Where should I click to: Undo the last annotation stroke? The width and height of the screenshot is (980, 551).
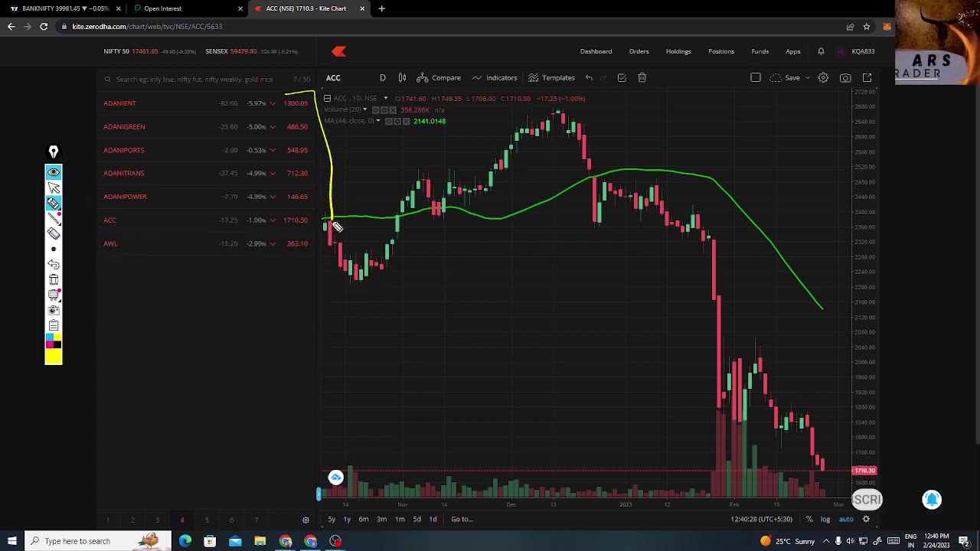coord(54,264)
